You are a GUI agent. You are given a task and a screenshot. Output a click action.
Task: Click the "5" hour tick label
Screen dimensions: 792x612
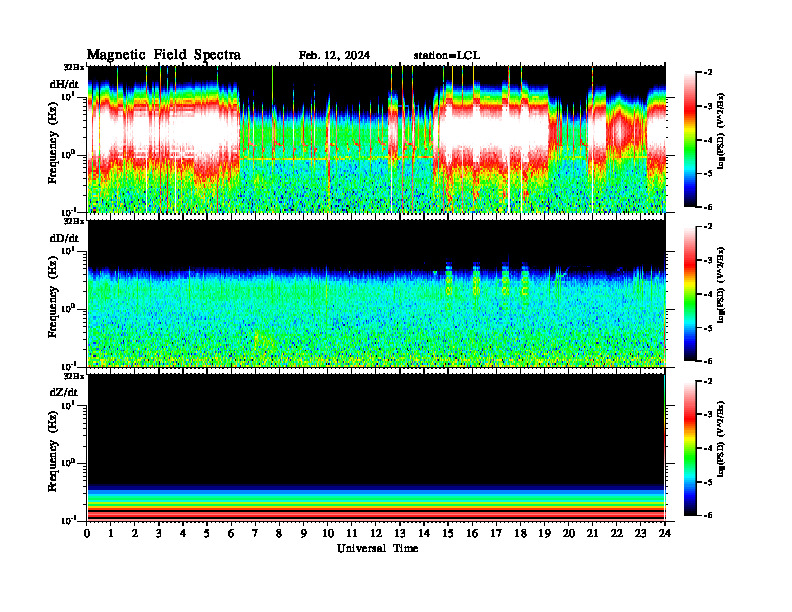click(x=207, y=533)
